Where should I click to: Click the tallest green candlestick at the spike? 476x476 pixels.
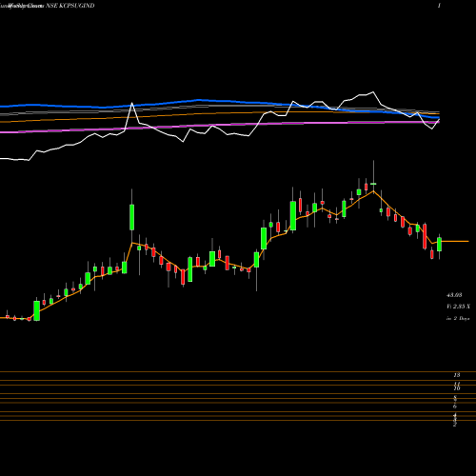coord(131,217)
